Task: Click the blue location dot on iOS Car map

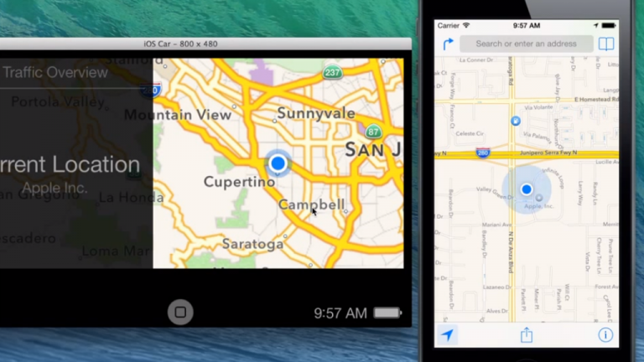Action: pos(278,163)
